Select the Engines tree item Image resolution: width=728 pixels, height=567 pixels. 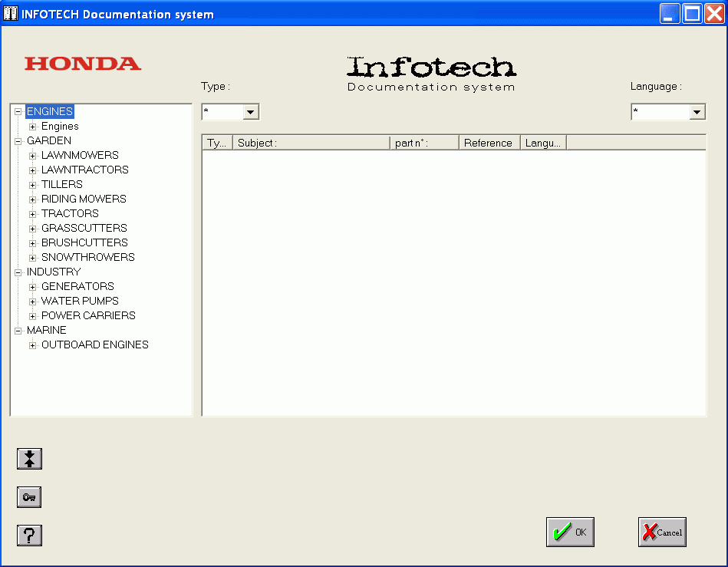[60, 127]
